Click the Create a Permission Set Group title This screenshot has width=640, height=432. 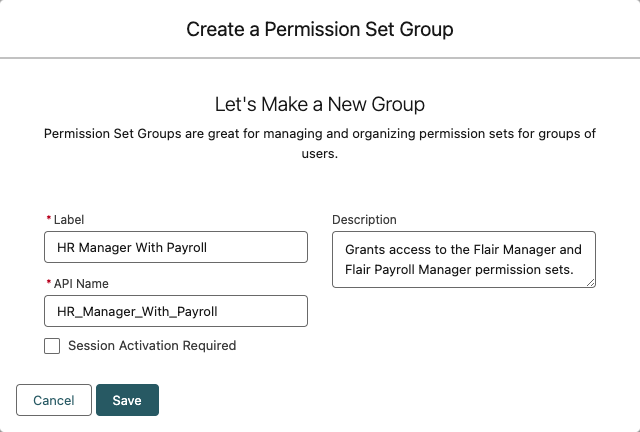point(320,29)
